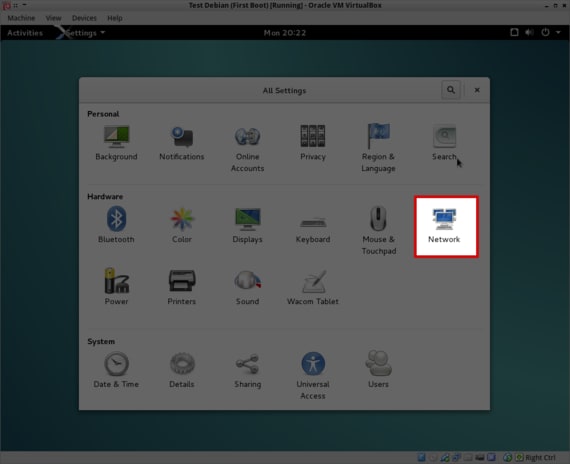Open the VirtualBox Devices menu
Image resolution: width=570 pixels, height=464 pixels.
(x=84, y=18)
